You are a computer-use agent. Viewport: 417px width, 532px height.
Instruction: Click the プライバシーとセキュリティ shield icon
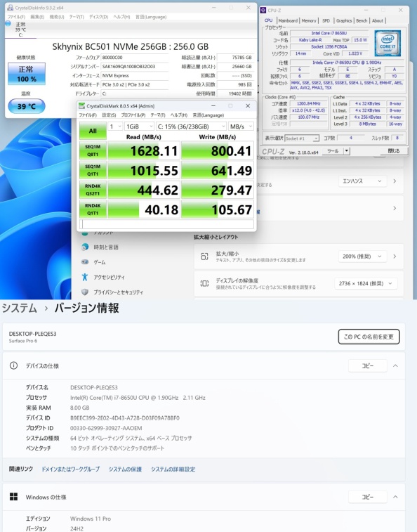(85, 292)
